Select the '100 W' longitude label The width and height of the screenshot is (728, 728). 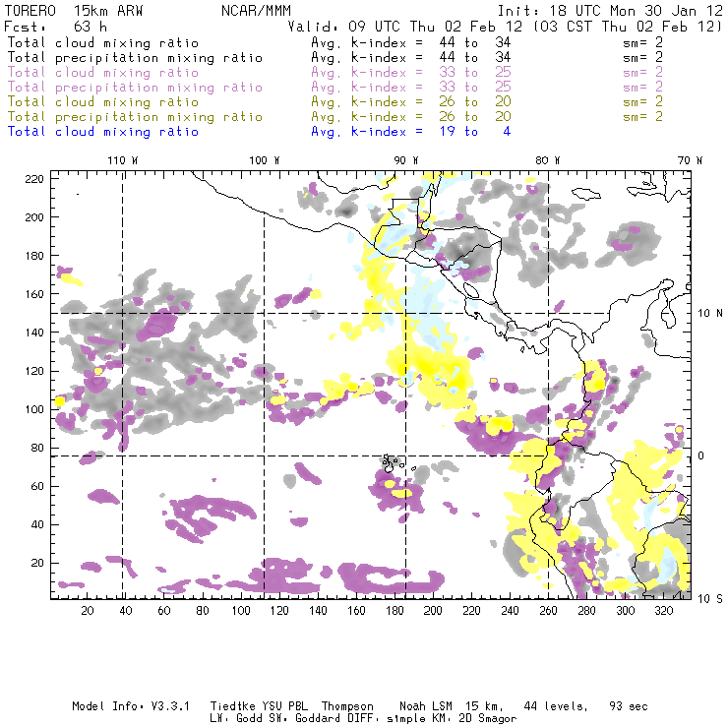(x=265, y=160)
